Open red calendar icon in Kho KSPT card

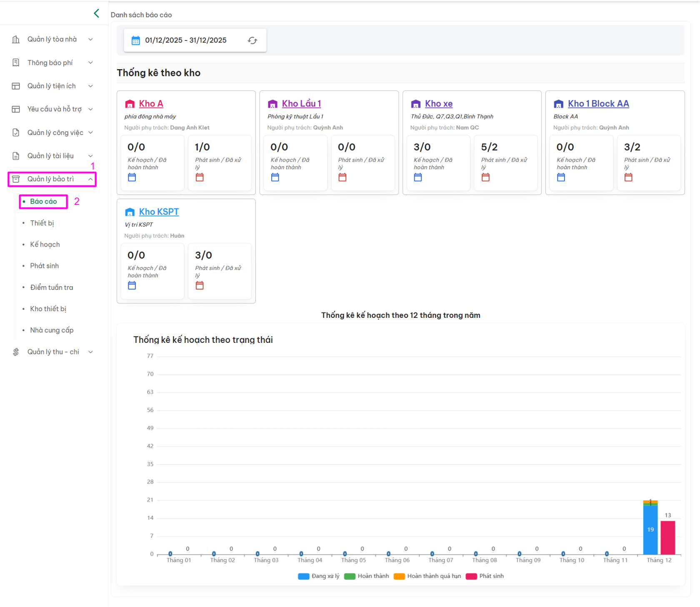pyautogui.click(x=200, y=286)
